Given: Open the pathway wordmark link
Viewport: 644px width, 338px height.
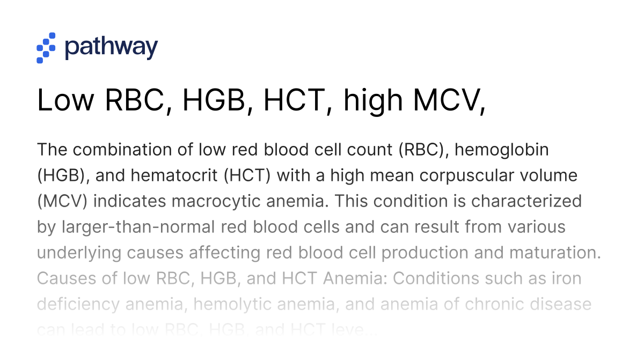Looking at the screenshot, I should (111, 47).
